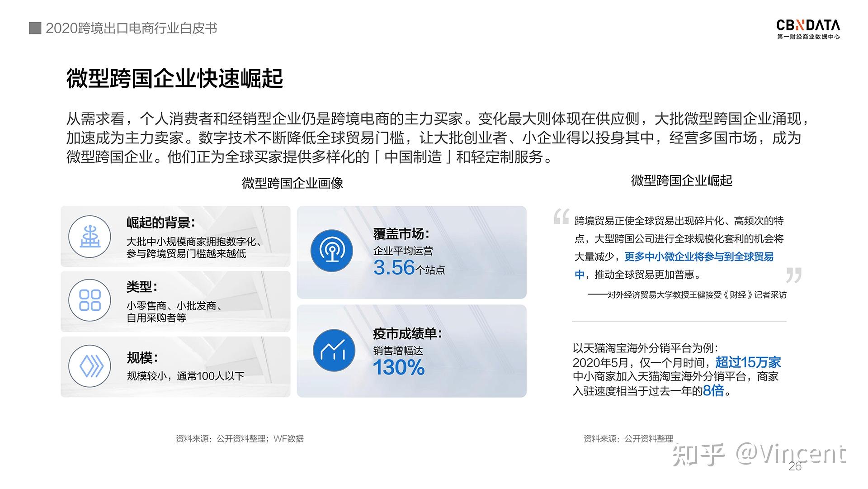Click the header text 2020跨境出口电商行业白皮书
Viewport: 868px width, 489px height.
(131, 28)
